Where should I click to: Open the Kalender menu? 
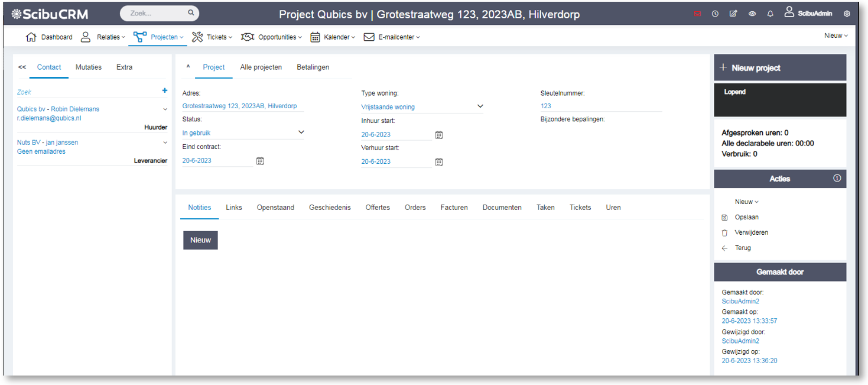coord(333,37)
